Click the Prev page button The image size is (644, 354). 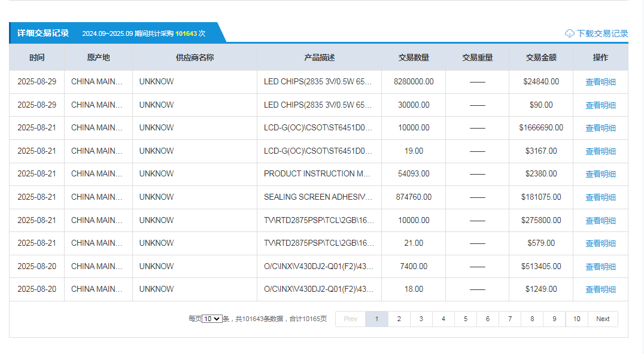pos(351,319)
